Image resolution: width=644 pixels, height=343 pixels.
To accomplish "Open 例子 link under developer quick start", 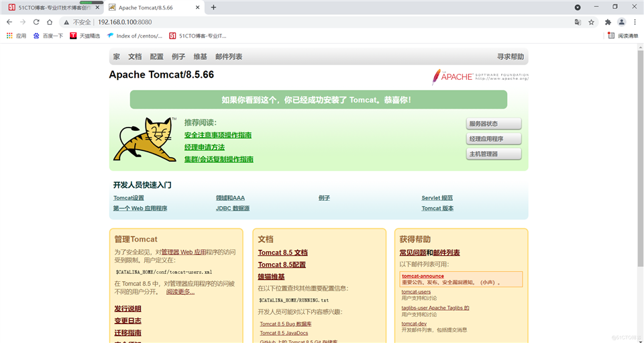I will (324, 198).
